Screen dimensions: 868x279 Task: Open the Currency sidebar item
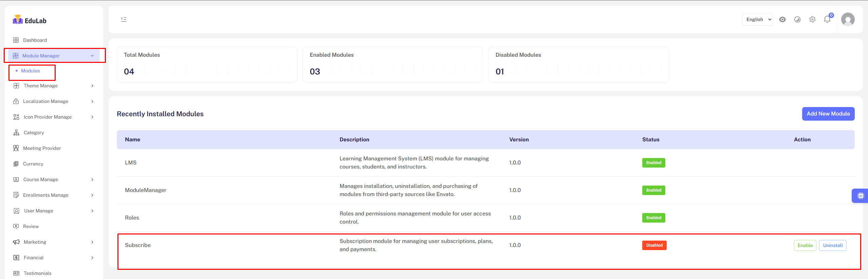[x=33, y=164]
